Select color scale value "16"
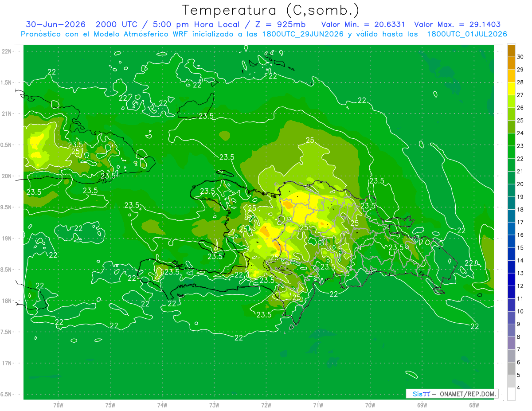The image size is (532, 411). click(520, 235)
